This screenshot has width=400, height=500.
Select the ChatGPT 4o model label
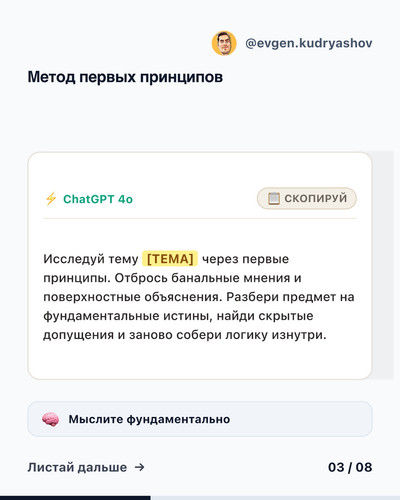coord(98,199)
